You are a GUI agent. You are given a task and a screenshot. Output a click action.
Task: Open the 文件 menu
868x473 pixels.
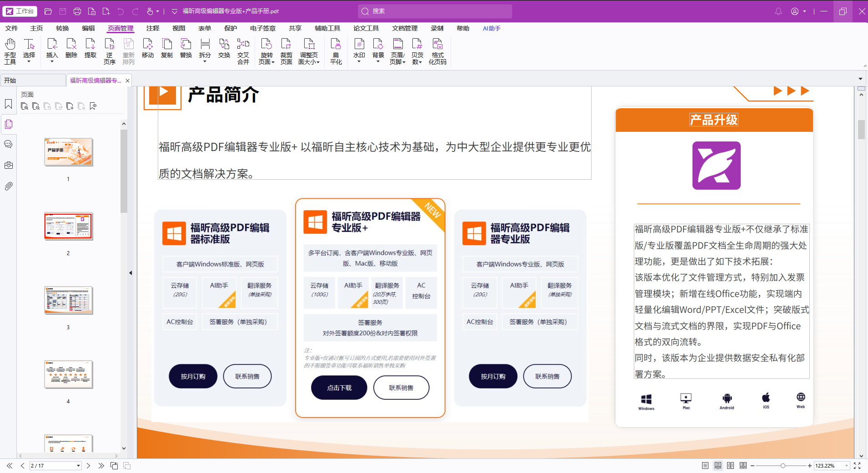[x=11, y=28]
